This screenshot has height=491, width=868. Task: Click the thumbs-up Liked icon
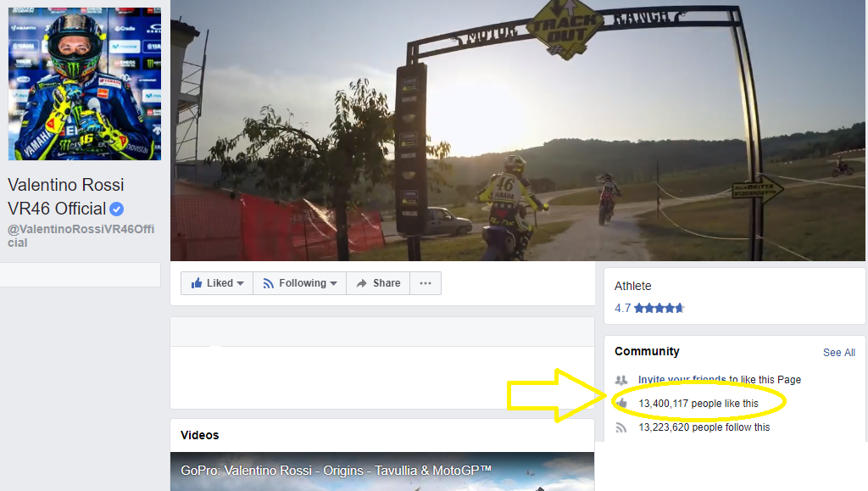(x=197, y=282)
